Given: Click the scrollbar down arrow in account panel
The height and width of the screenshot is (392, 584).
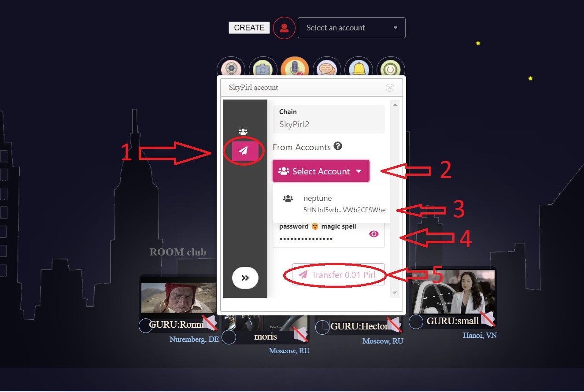Looking at the screenshot, I should (x=395, y=293).
